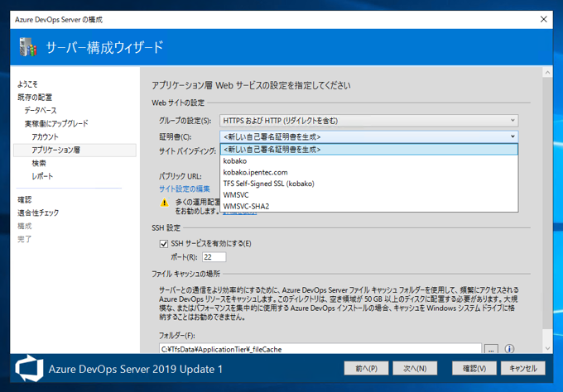Click the Azure DevOps logo in footer
563x392 pixels.
(29, 368)
